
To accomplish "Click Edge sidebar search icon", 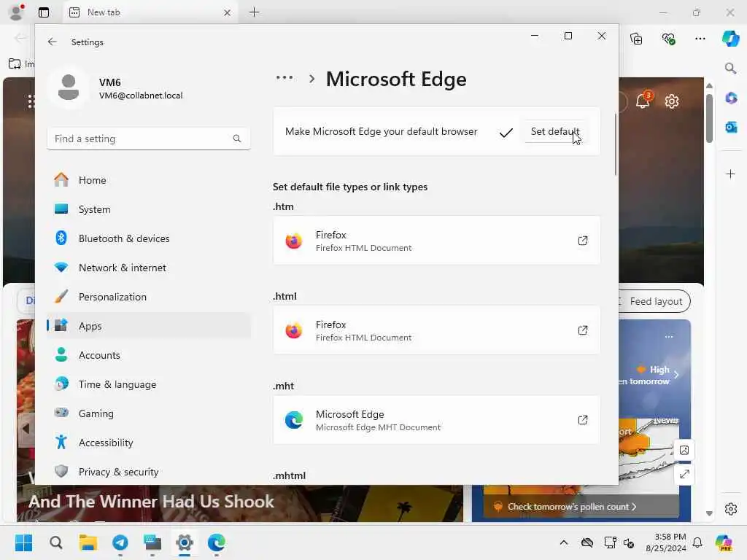I will point(730,69).
